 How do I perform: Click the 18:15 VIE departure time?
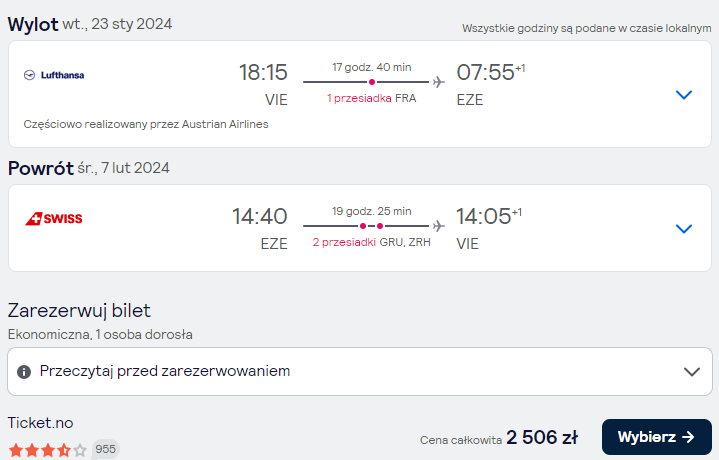(x=263, y=72)
